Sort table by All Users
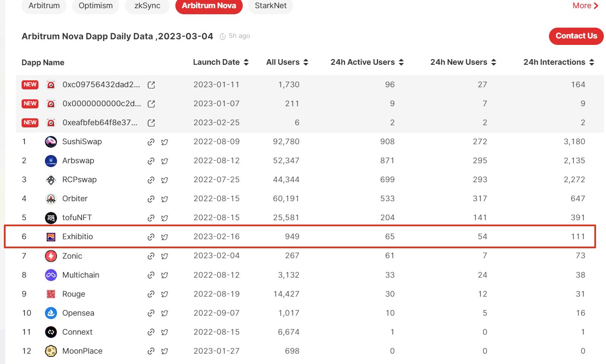 pos(306,62)
